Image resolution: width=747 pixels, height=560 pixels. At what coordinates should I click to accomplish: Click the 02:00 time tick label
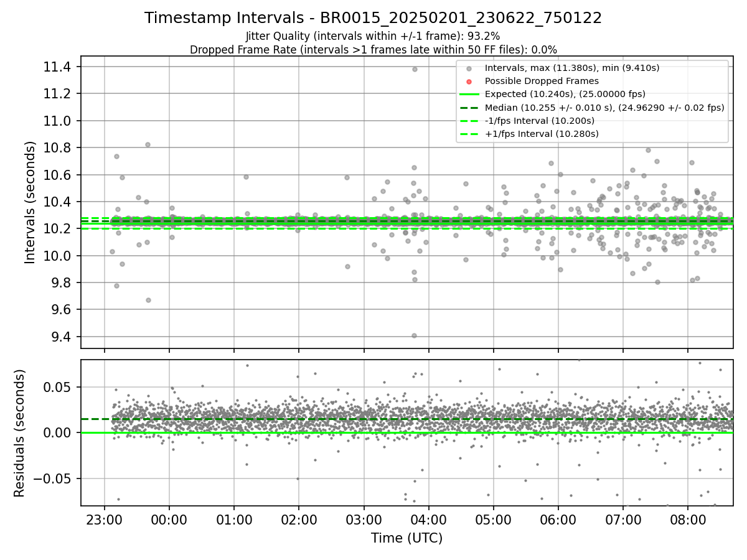[x=299, y=519]
